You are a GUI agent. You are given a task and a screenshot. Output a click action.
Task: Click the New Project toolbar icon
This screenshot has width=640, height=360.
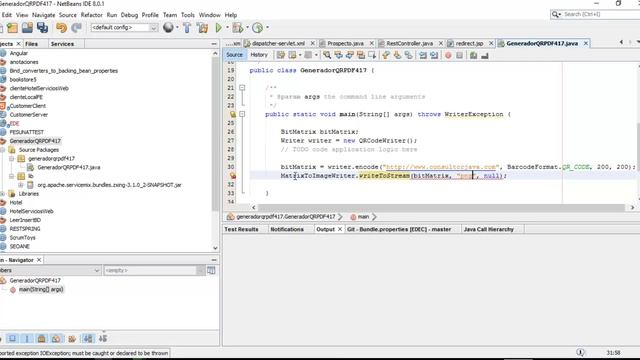coord(12,28)
